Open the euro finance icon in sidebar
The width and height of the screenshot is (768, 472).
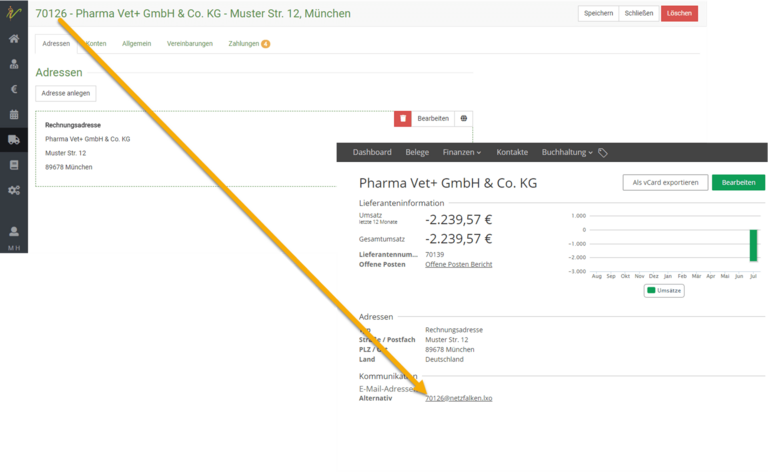[x=14, y=89]
